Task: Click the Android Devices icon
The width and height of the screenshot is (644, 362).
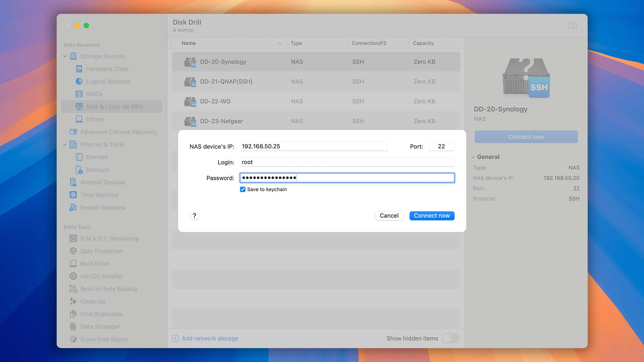Action: (73, 182)
